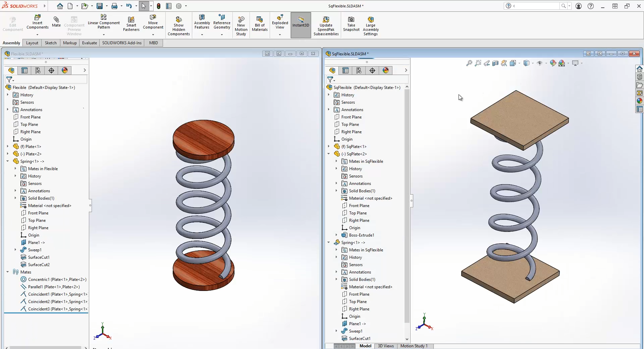Expand Boss-Extrude1 in the SqFlexible tree
644x349 pixels.
click(x=336, y=235)
